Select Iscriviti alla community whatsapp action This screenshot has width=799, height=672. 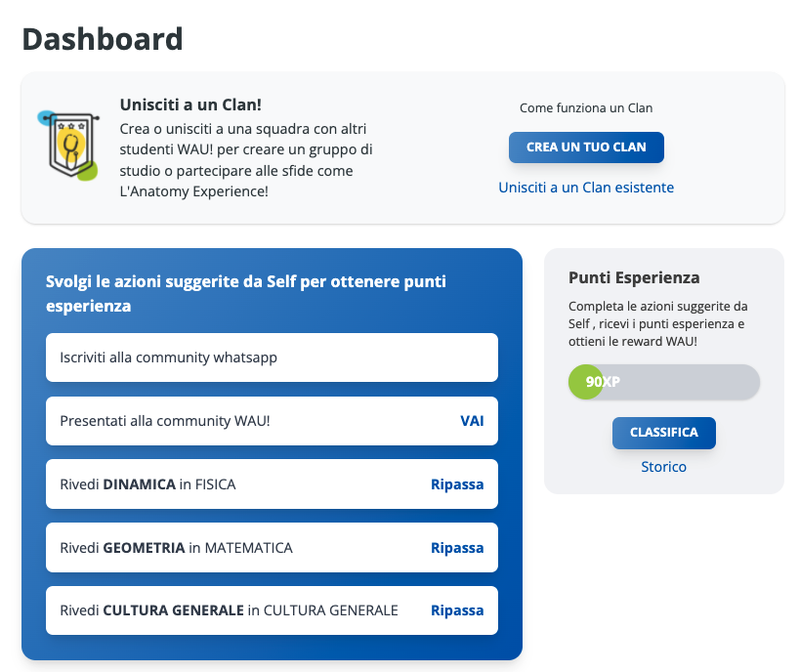(x=272, y=357)
